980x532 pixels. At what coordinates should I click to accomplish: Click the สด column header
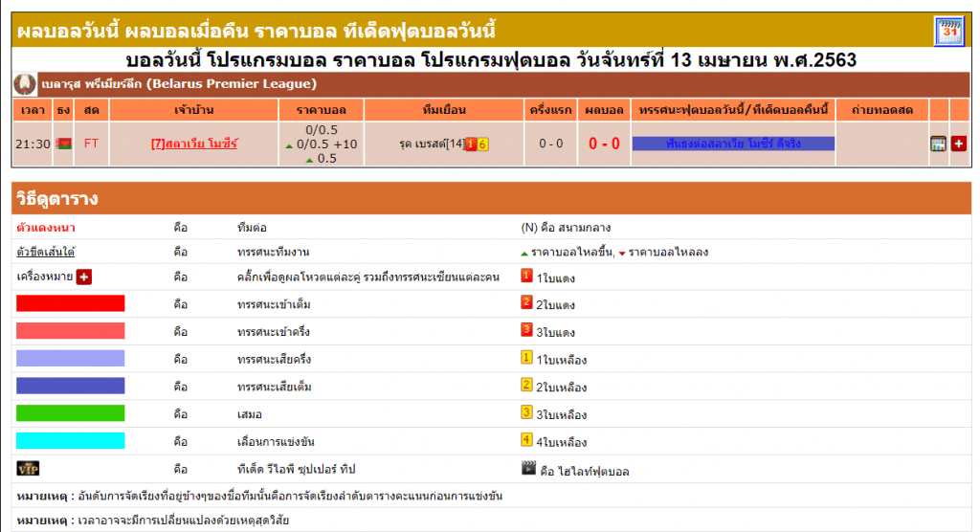pyautogui.click(x=91, y=110)
